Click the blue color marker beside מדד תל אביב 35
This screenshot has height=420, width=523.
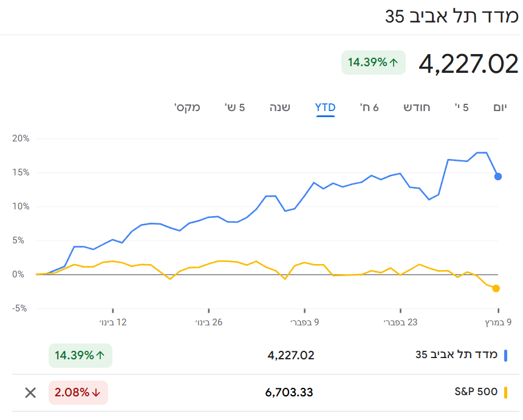[x=505, y=355]
